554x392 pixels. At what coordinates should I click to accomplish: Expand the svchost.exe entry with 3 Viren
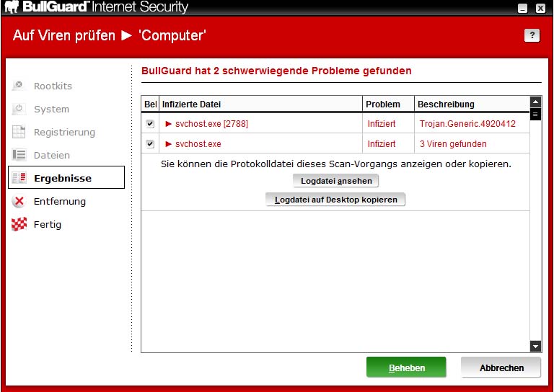pyautogui.click(x=169, y=144)
